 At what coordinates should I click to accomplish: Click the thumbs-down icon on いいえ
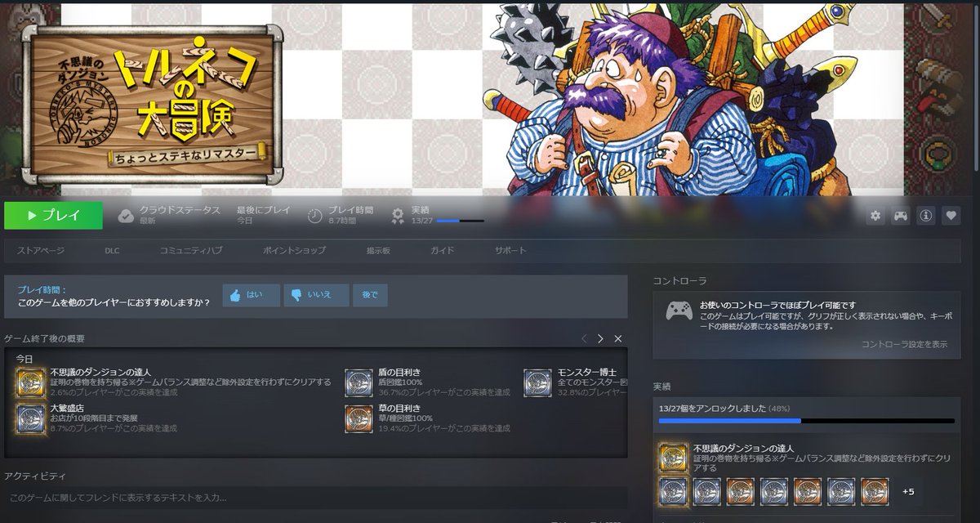[x=296, y=295]
